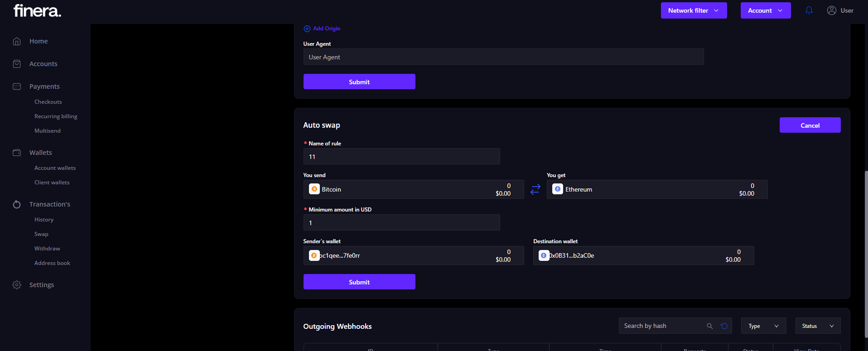This screenshot has height=351, width=868.
Task: Open the Account dropdown in header
Action: (765, 10)
